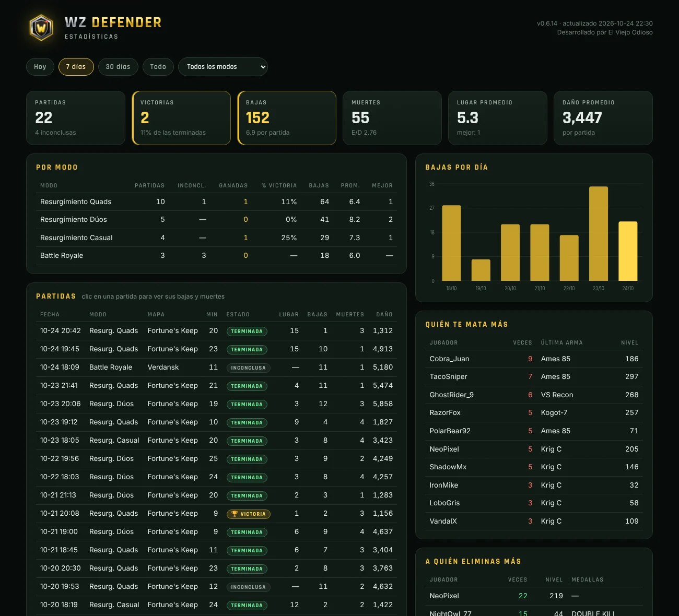The height and width of the screenshot is (616, 679).
Task: Click the TERMINADA badge on 10-23 19:12 match
Action: [247, 422]
